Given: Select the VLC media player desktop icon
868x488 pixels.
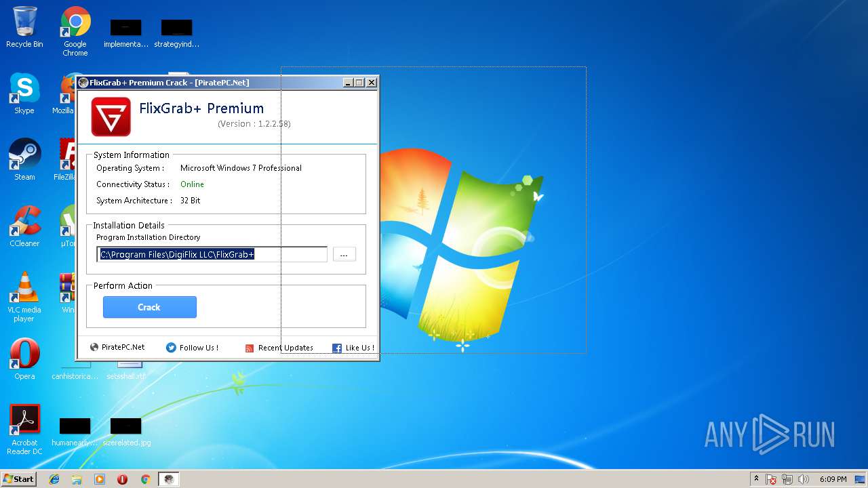Looking at the screenshot, I should pyautogui.click(x=24, y=297).
